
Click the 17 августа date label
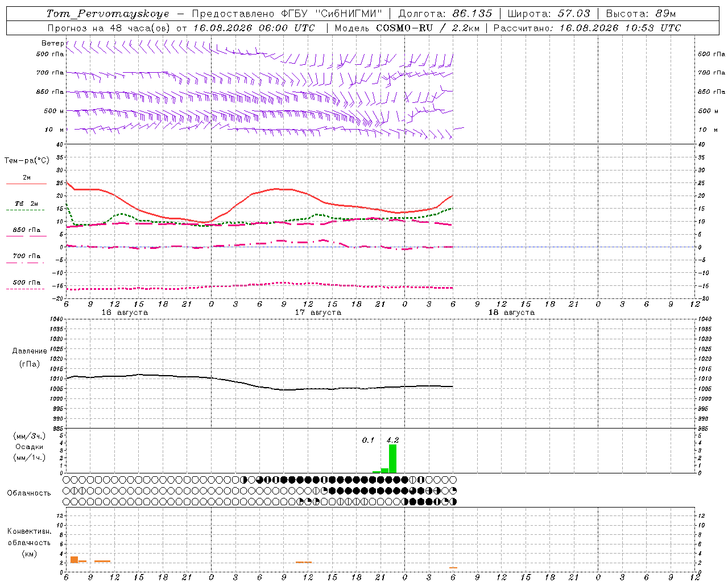(318, 313)
